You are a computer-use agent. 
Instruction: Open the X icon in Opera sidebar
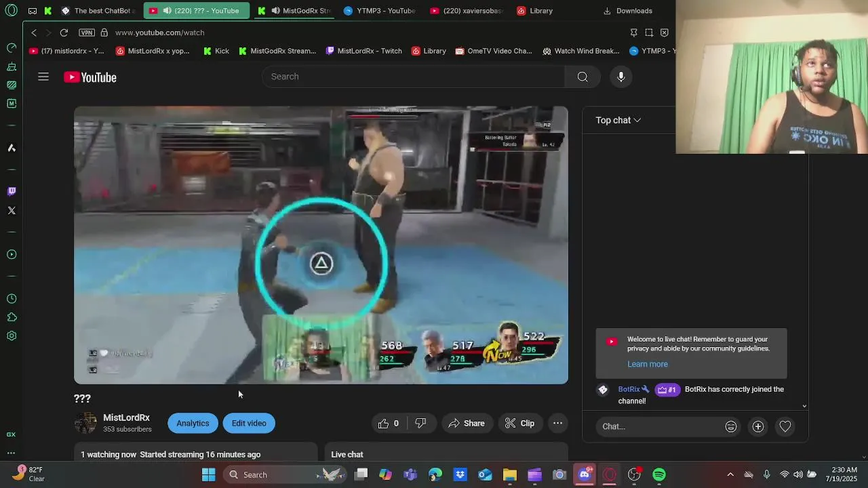12,210
